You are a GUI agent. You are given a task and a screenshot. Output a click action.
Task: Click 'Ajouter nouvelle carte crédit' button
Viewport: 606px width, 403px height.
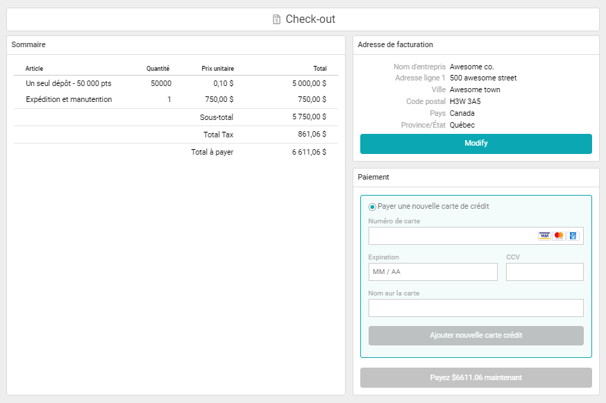(475, 336)
